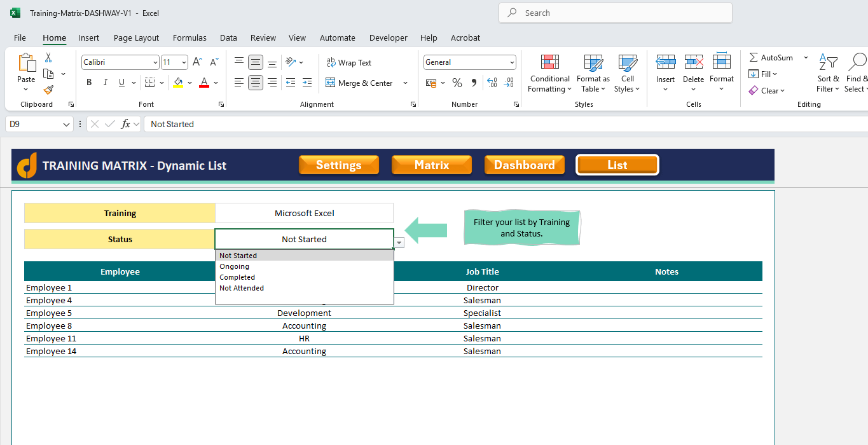Open the font name Calibri dropdown

155,62
